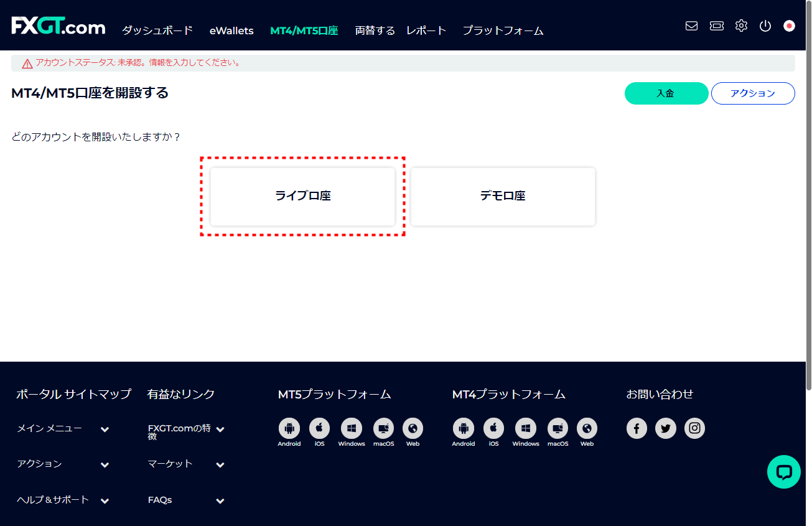Choose ライブ口座 account card
Viewport: 812px width, 526px height.
pyautogui.click(x=303, y=196)
